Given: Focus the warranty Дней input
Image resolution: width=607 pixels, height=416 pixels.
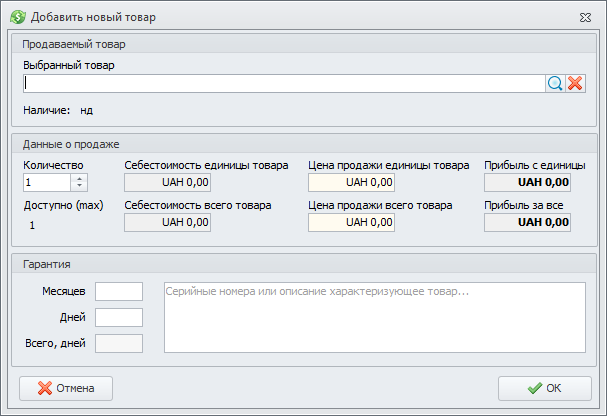Looking at the screenshot, I should 119,317.
